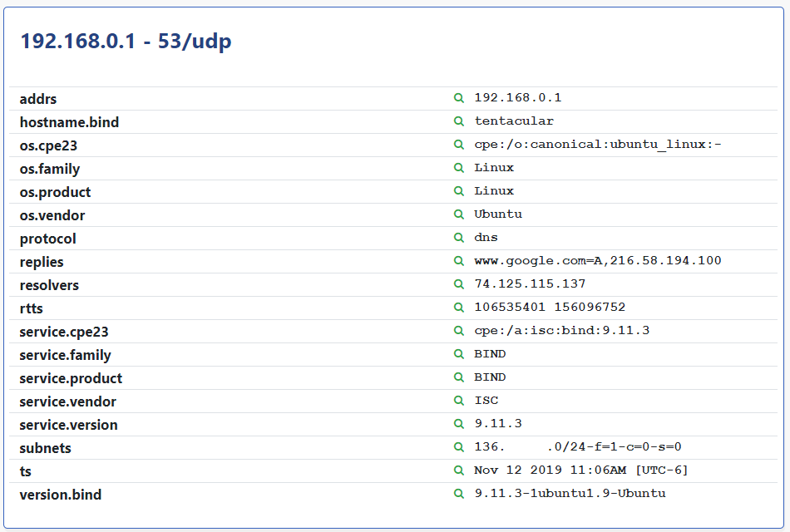This screenshot has height=532, width=790.
Task: Click magnifier beside resolvers 74.125.115.137
Action: (x=458, y=284)
